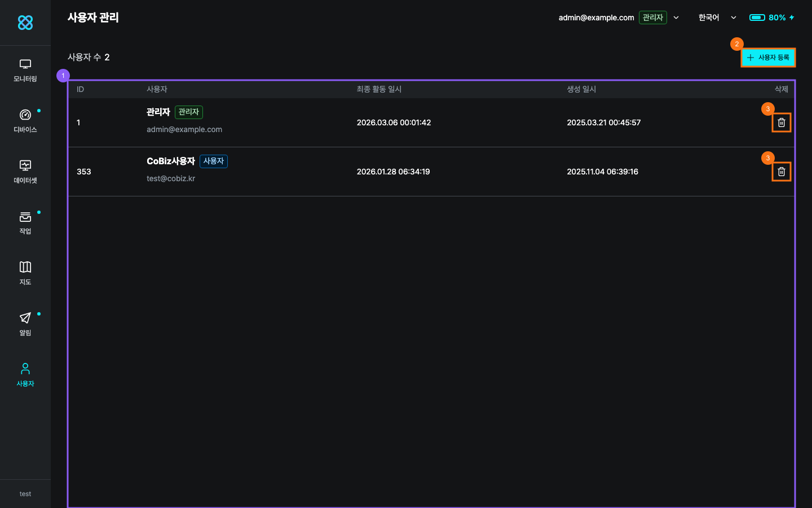812x508 pixels.
Task: Click the 생성 일시 column header
Action: coord(581,89)
